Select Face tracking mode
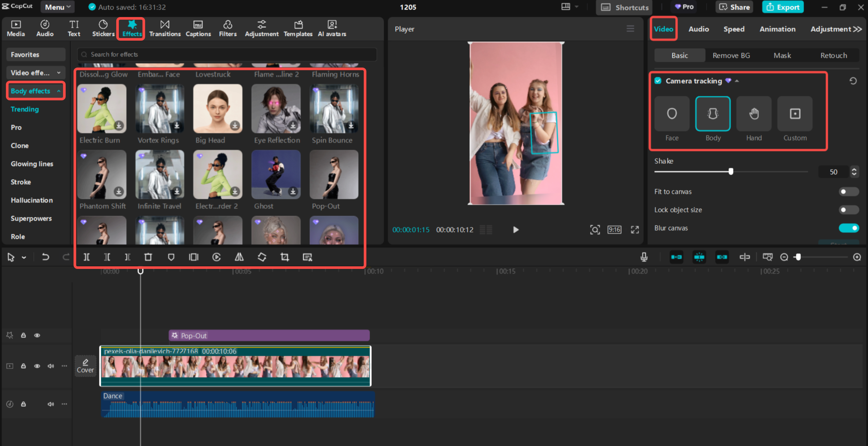This screenshot has width=868, height=446. (x=672, y=113)
